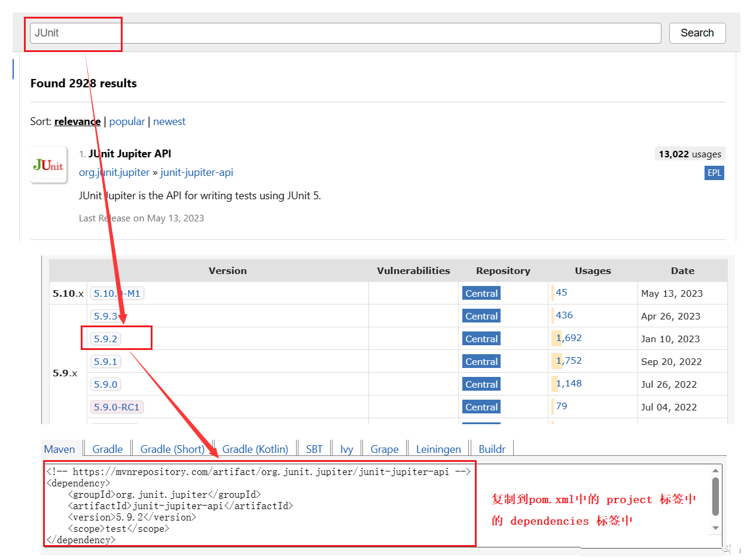Open the org.junit.jupiter group link
Viewport: 744px width, 560px height.
click(114, 172)
